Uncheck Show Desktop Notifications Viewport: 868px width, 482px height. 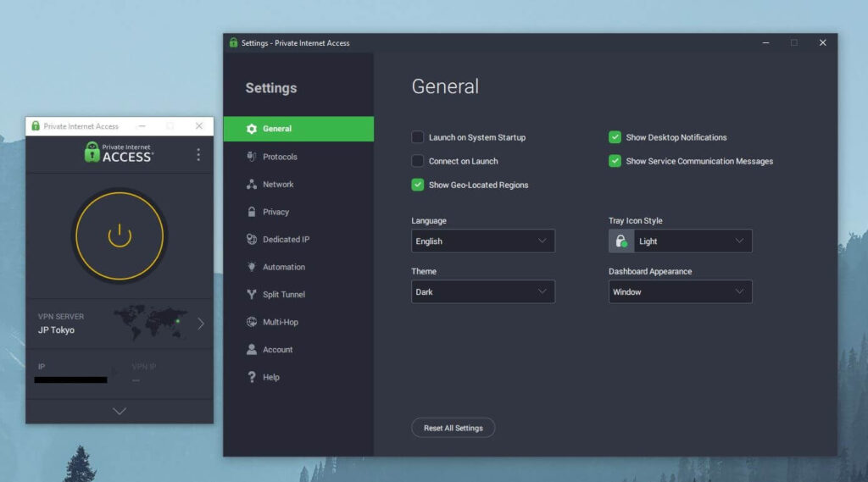[x=615, y=137]
